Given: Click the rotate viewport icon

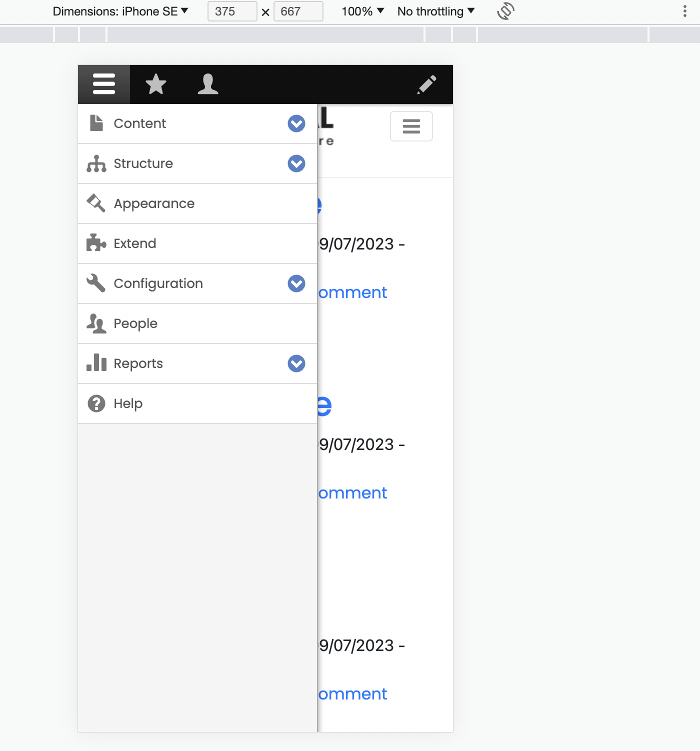Looking at the screenshot, I should tap(505, 11).
